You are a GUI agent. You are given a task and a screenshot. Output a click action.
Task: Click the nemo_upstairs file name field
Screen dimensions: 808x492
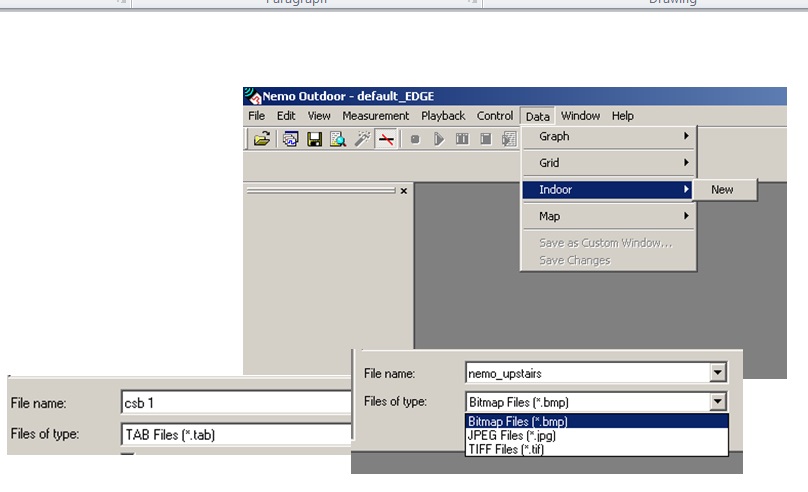click(x=587, y=373)
